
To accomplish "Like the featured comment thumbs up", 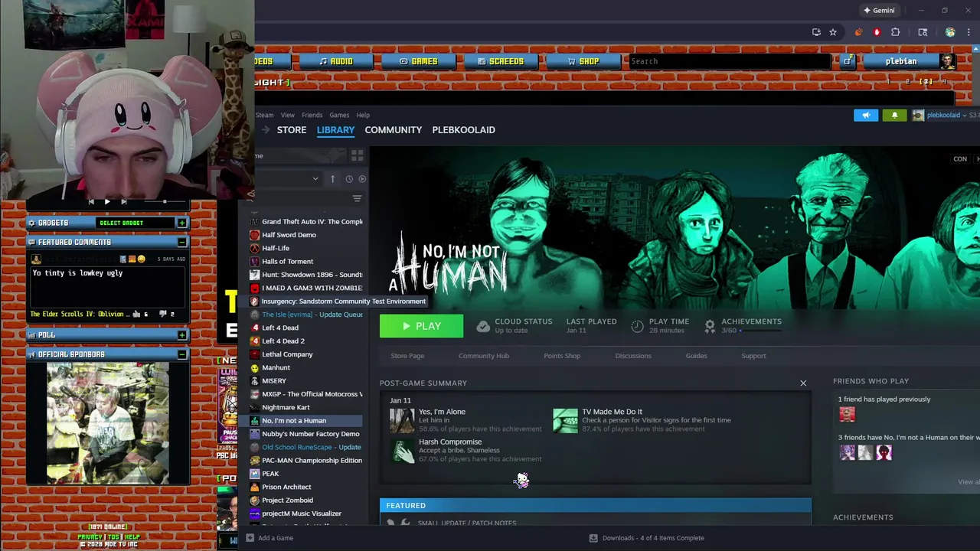I will tap(137, 314).
